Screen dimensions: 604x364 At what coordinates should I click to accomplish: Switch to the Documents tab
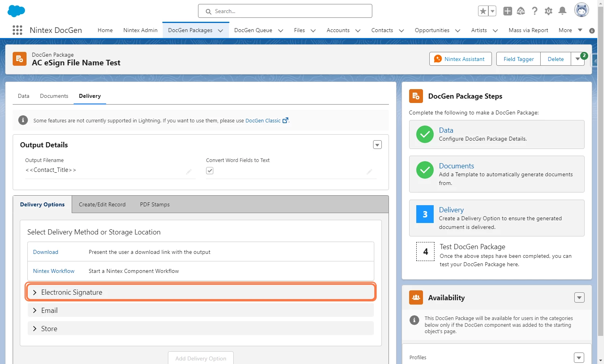click(54, 96)
